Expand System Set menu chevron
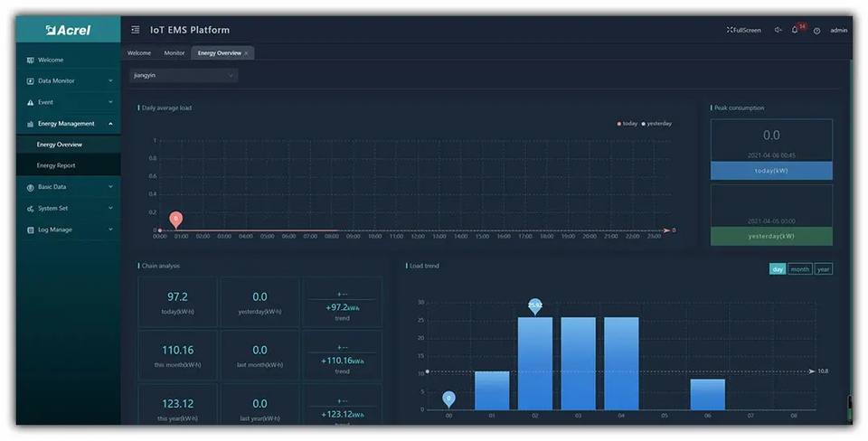 pos(110,209)
